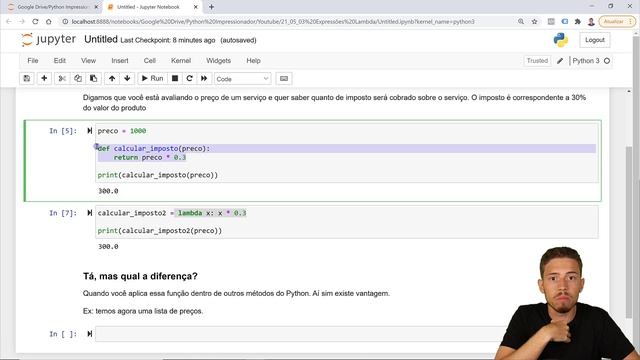This screenshot has width=640, height=360.
Task: Run the empty cell via its run-this-cell icon
Action: pos(89,333)
